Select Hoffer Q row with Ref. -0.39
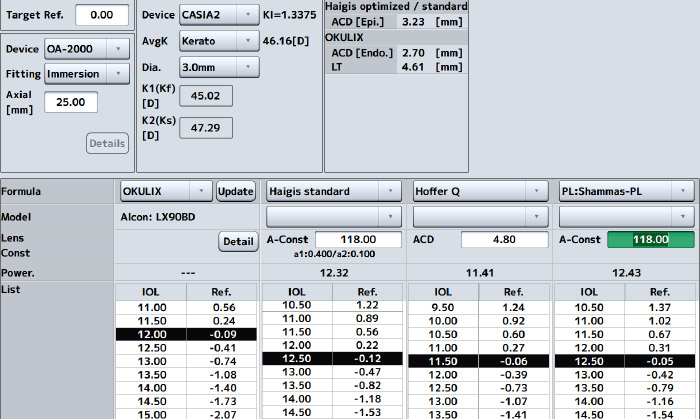Screen dimensions: 700x419 click(x=479, y=374)
